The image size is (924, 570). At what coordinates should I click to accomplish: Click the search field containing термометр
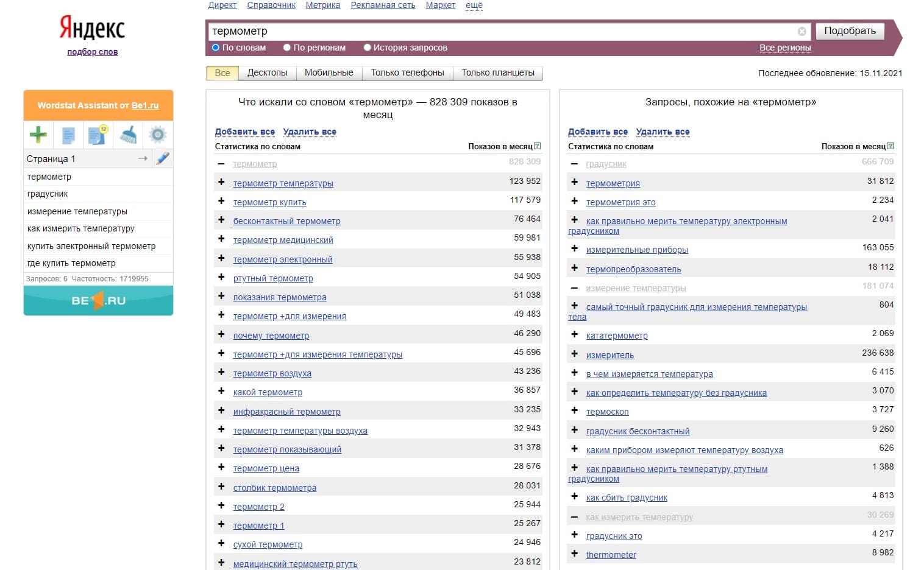point(500,31)
